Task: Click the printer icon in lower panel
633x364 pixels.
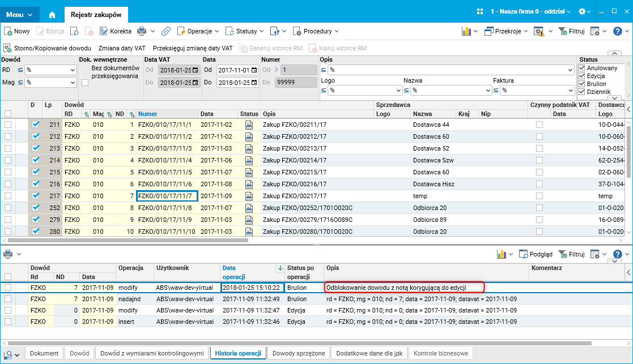Action: point(8,254)
